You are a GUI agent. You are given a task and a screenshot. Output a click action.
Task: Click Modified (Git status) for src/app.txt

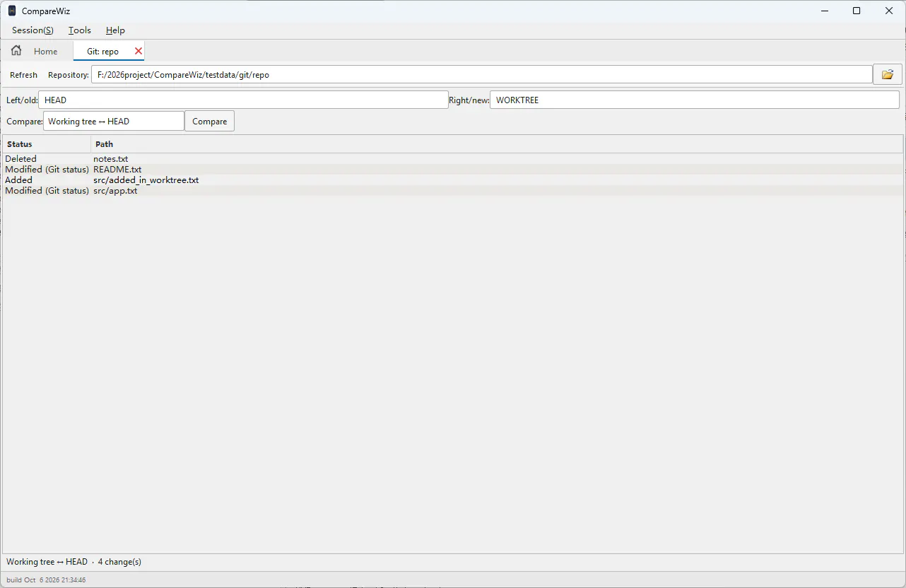point(47,191)
